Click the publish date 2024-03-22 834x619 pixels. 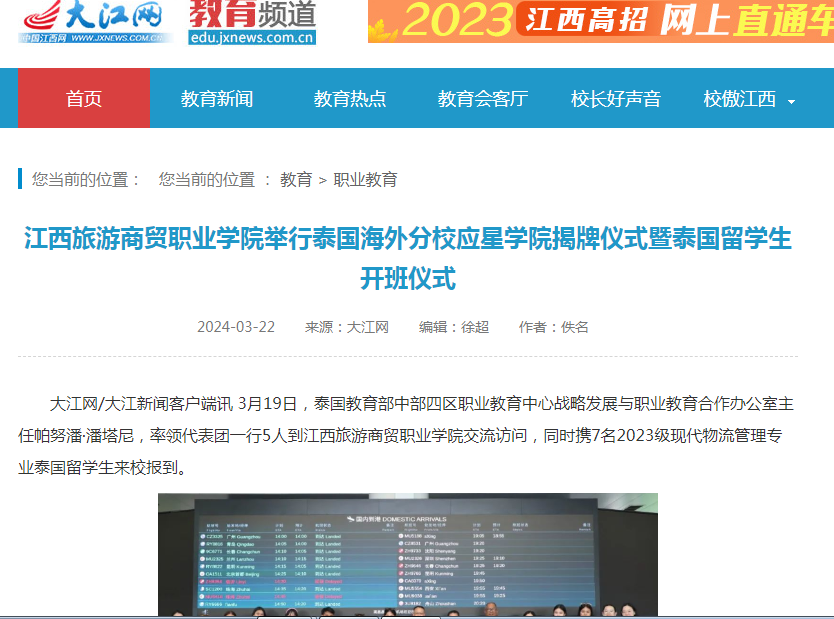pos(236,327)
